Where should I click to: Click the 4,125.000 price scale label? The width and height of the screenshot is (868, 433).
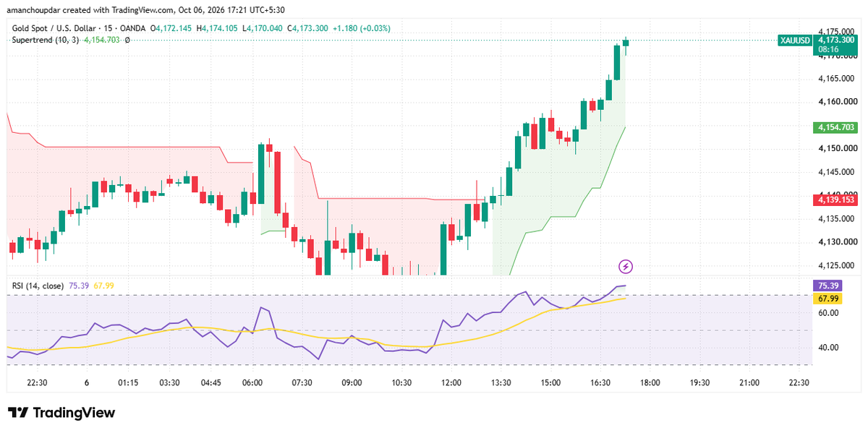pos(837,265)
